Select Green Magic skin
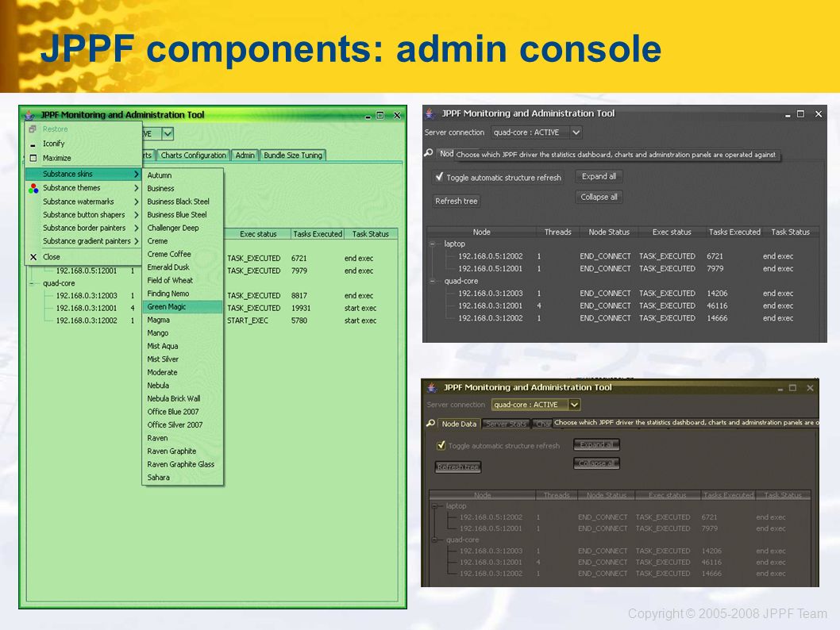 (x=183, y=307)
